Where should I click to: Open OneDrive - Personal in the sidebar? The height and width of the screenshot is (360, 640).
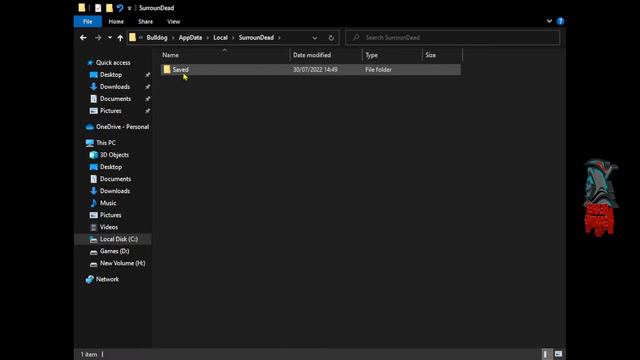(x=122, y=127)
